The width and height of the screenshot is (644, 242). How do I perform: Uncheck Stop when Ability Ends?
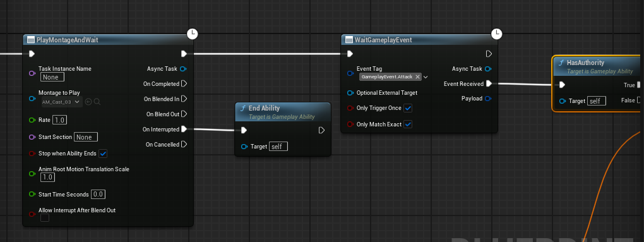(x=103, y=154)
